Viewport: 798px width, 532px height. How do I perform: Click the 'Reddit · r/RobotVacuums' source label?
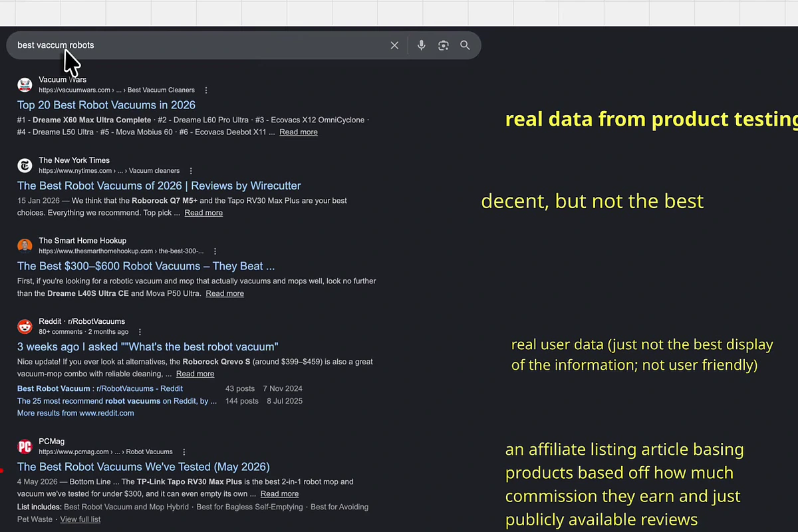(x=82, y=321)
